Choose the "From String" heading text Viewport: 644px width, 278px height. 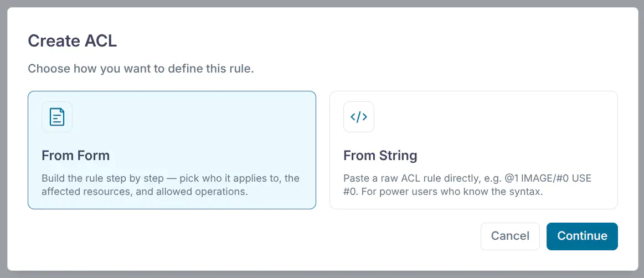[x=380, y=156]
